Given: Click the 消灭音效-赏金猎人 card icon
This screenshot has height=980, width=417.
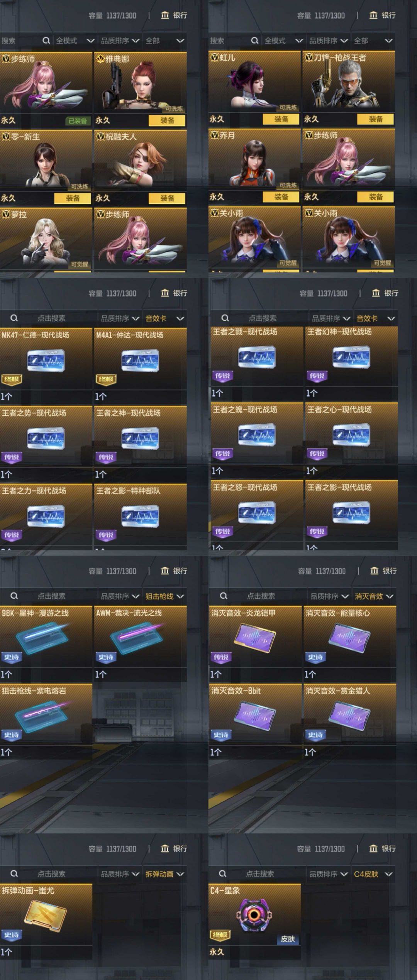Looking at the screenshot, I should [x=349, y=715].
